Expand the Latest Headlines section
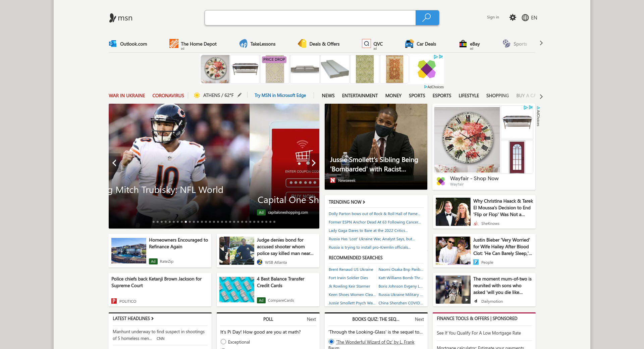This screenshot has width=644, height=349. [x=133, y=318]
